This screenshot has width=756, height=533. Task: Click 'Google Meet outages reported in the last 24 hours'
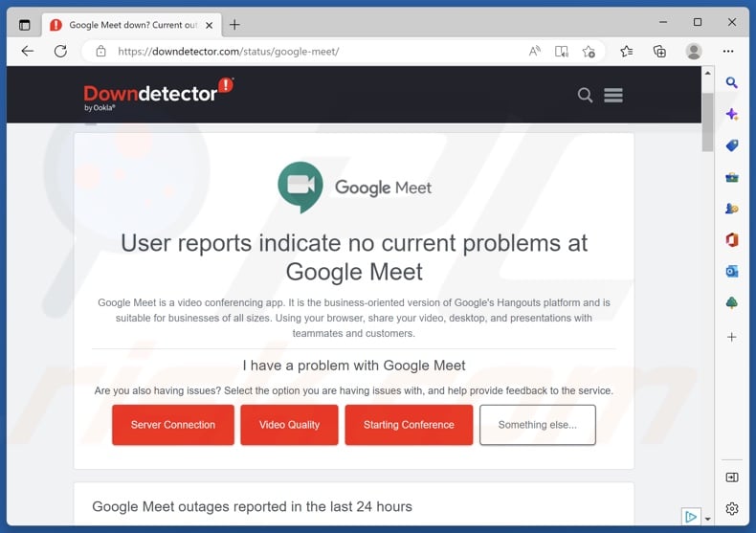[x=253, y=506]
